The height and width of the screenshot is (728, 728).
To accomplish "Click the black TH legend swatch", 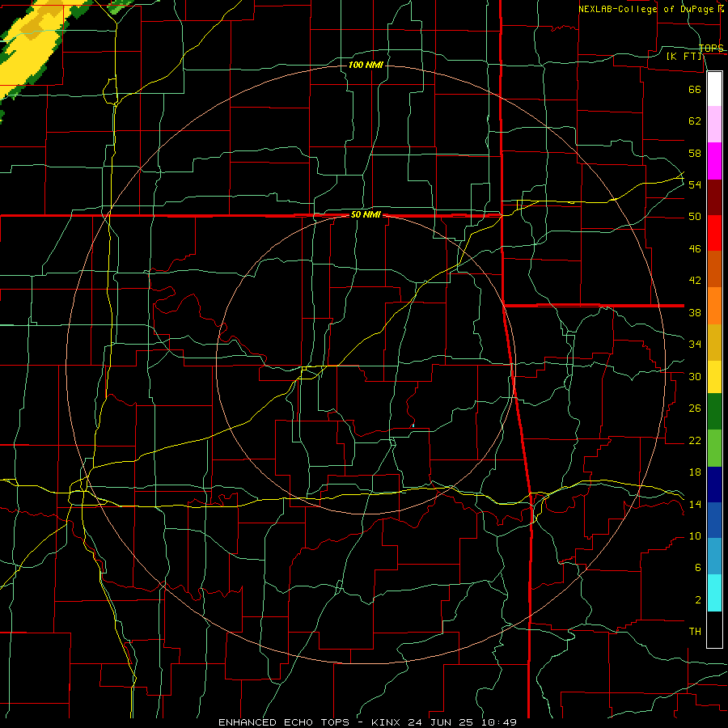I will click(x=714, y=629).
